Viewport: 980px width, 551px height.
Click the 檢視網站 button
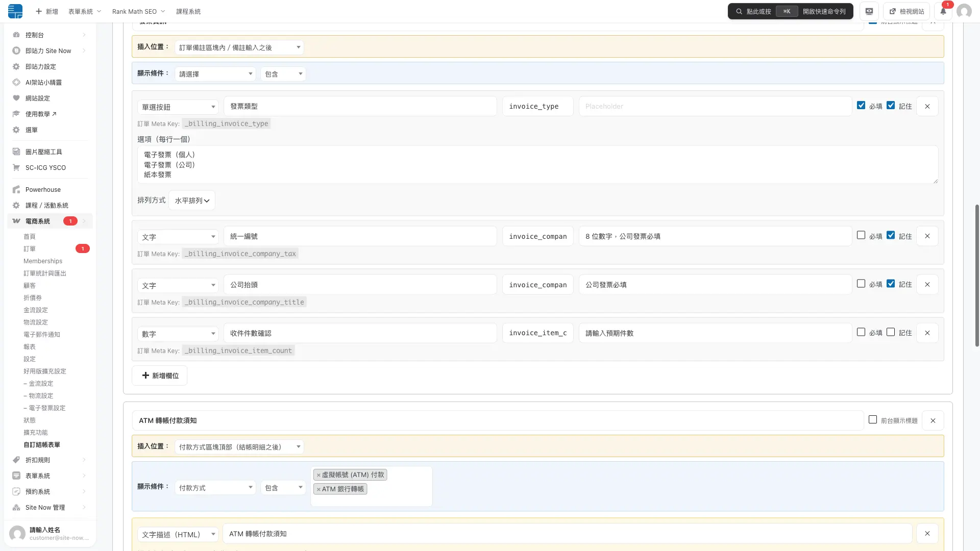click(x=907, y=11)
